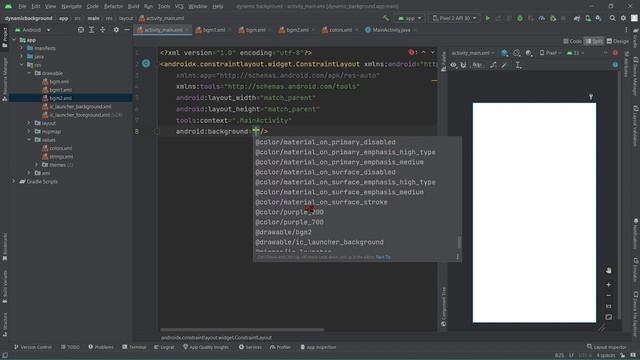Open the Build menu
640x360 pixels.
coord(133,7)
